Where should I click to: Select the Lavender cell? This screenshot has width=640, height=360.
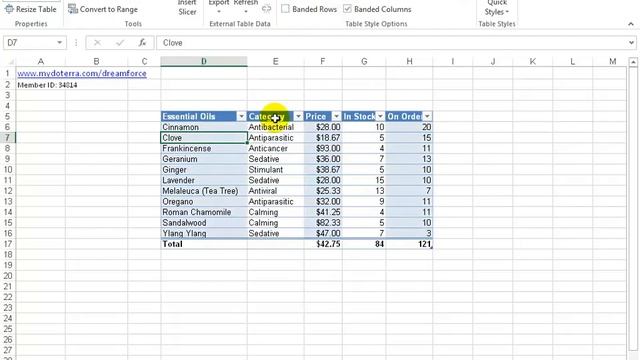(204, 180)
